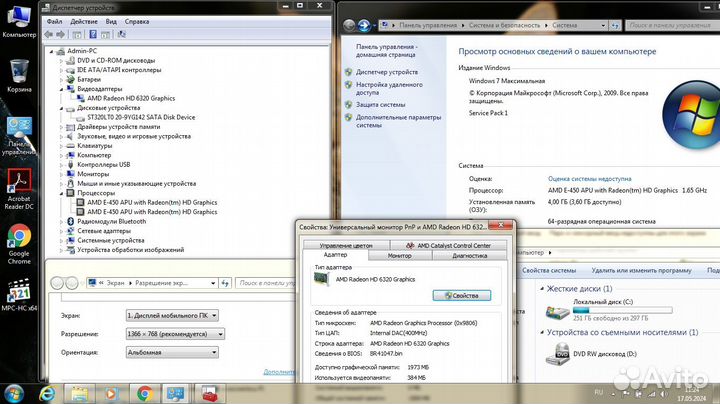Select Радиомодули Bluetooth in the device tree
This screenshot has height=404, width=720.
tap(112, 221)
